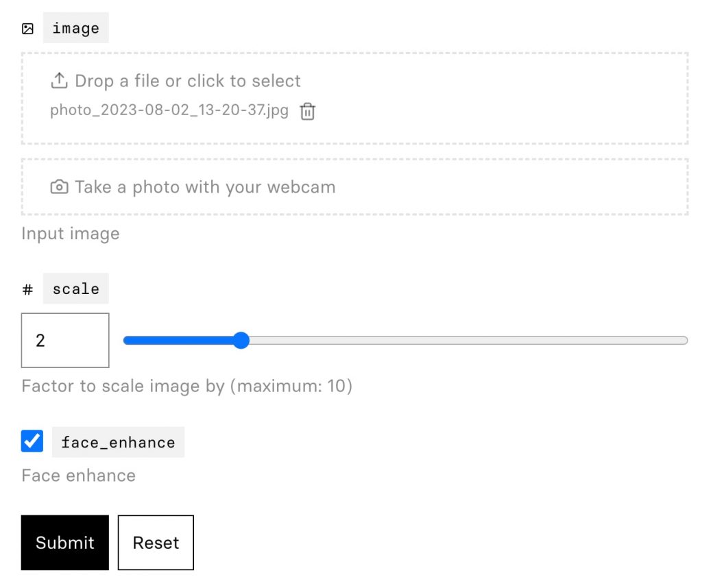Toggle the face_enhance checkbox
This screenshot has height=588, width=702.
click(32, 441)
